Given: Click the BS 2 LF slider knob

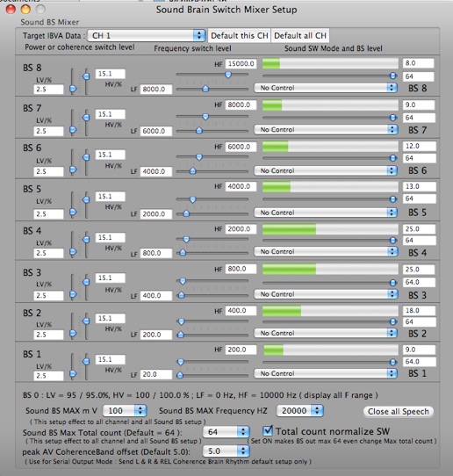Looking at the screenshot, I should pos(181,335).
